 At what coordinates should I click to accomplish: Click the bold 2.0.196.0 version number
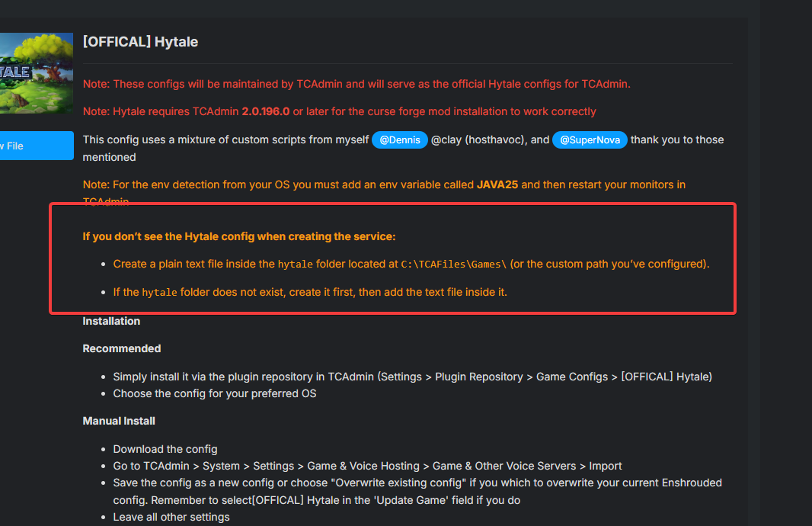(265, 111)
